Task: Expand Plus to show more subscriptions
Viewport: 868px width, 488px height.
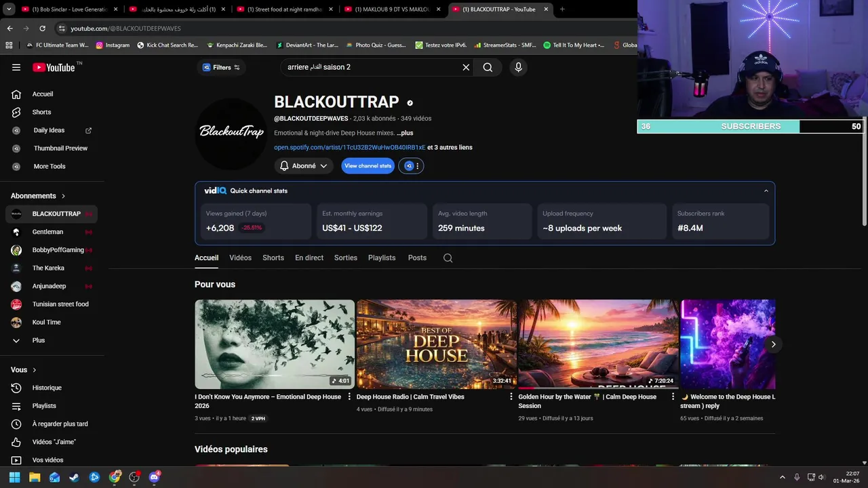Action: (x=39, y=340)
